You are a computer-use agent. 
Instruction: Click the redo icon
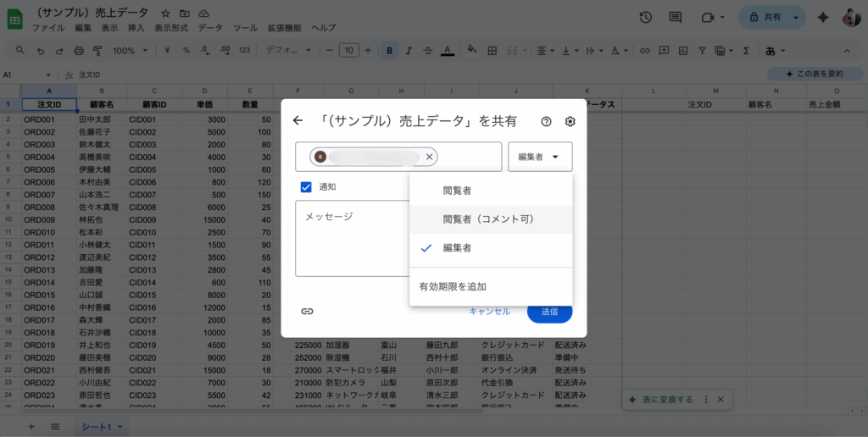tap(59, 50)
